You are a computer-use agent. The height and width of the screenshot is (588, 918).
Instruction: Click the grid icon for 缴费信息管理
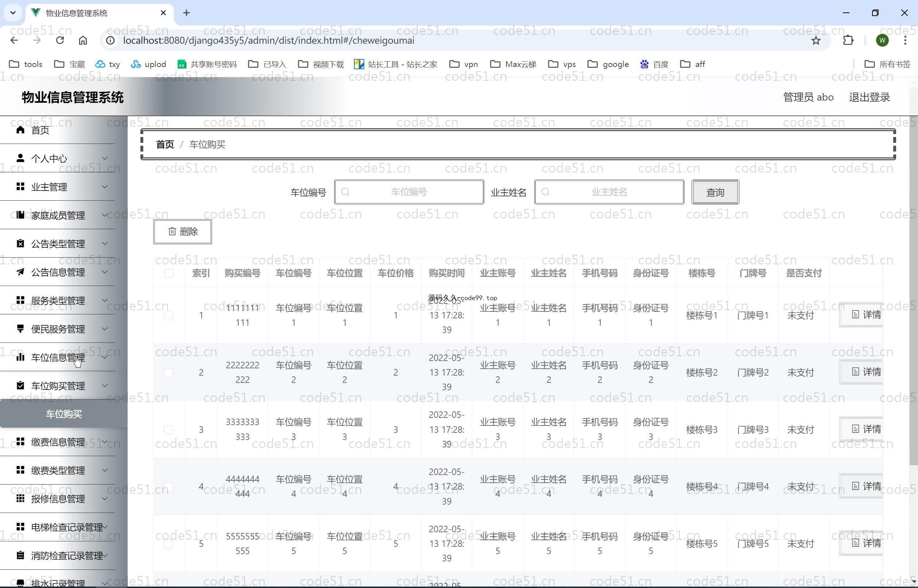pyautogui.click(x=20, y=442)
